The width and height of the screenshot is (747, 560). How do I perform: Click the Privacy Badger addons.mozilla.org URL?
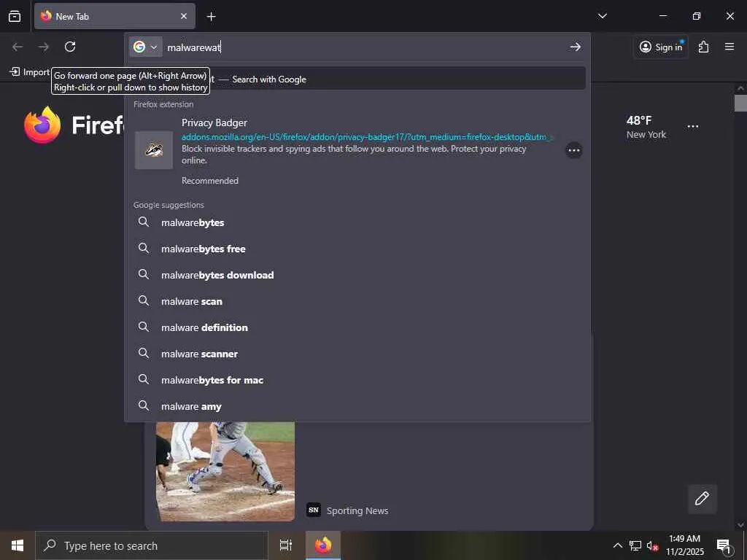[x=366, y=137]
